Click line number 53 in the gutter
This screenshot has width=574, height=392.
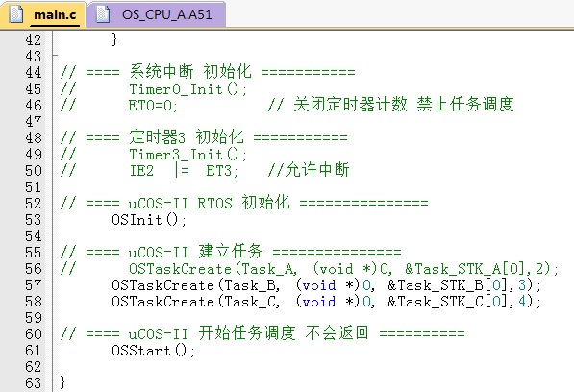coord(34,220)
